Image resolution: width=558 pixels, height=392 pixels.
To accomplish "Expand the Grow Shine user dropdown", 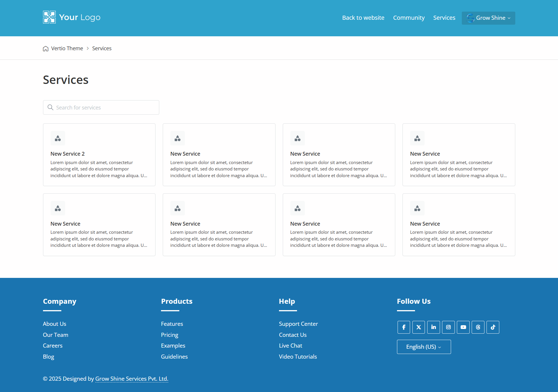I will (x=488, y=18).
